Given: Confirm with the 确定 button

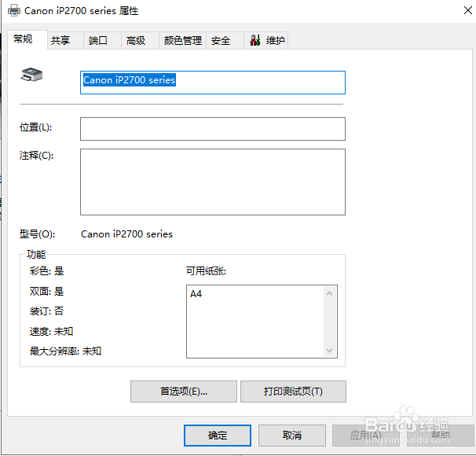Looking at the screenshot, I should (x=218, y=436).
